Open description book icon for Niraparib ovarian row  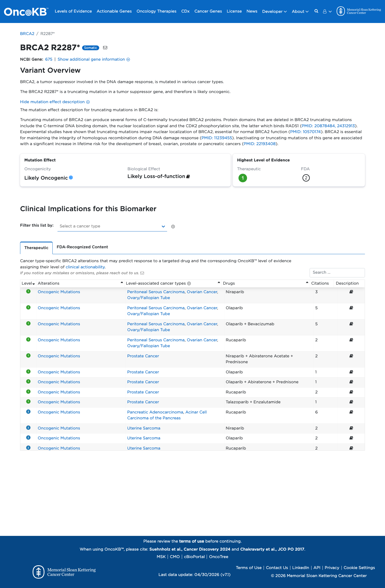tap(351, 292)
